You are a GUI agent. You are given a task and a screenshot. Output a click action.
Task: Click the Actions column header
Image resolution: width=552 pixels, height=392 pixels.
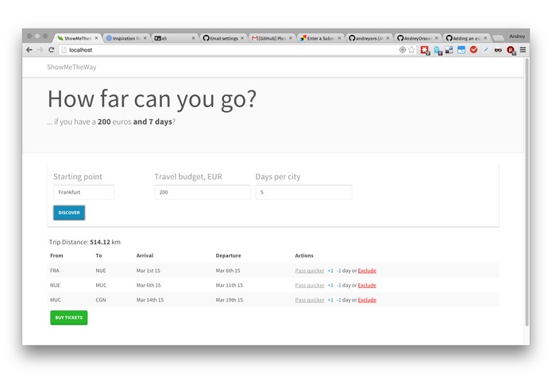(x=304, y=256)
